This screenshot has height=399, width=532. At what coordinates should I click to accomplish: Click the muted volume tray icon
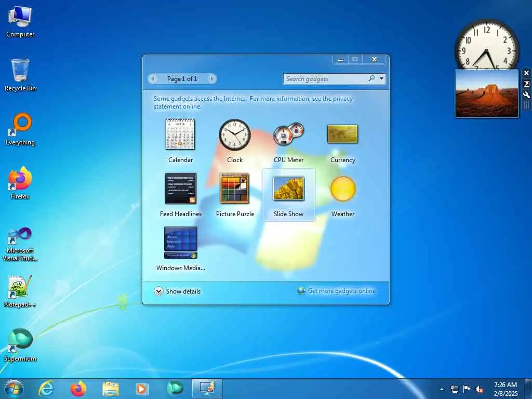coord(479,390)
